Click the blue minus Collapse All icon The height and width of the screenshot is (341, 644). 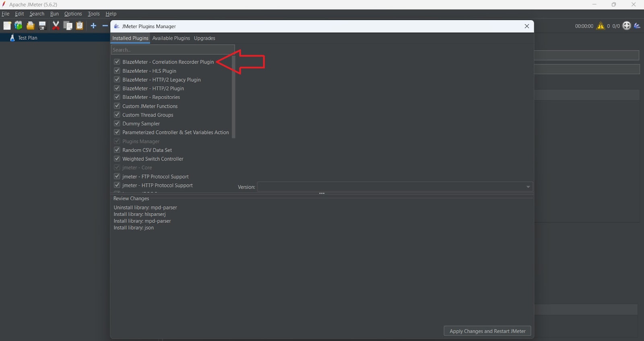(x=105, y=26)
